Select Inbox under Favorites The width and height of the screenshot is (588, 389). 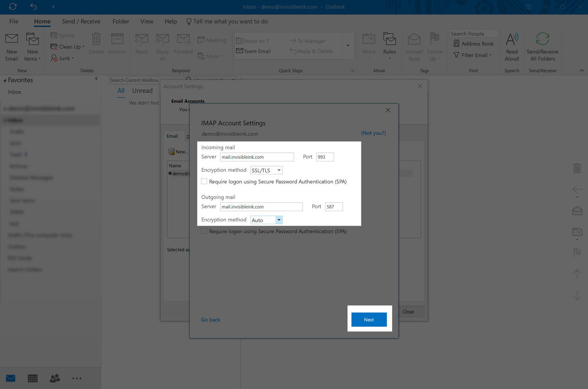[x=14, y=92]
